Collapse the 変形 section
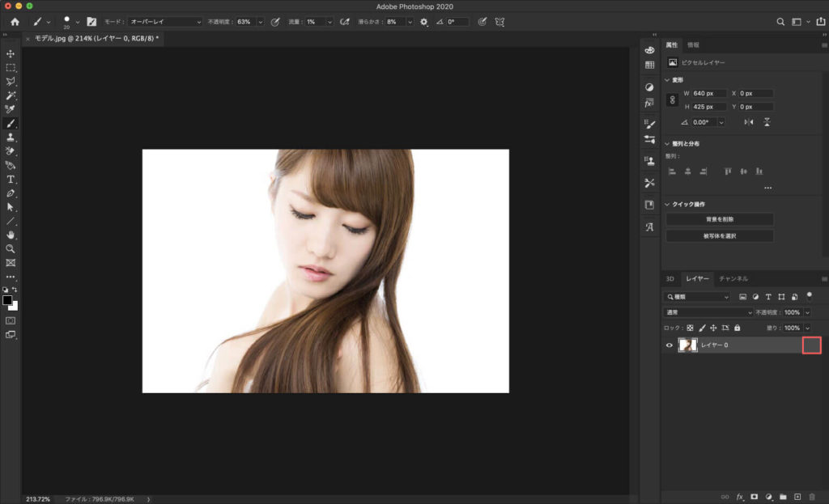Screen dimensions: 829x504 667,80
